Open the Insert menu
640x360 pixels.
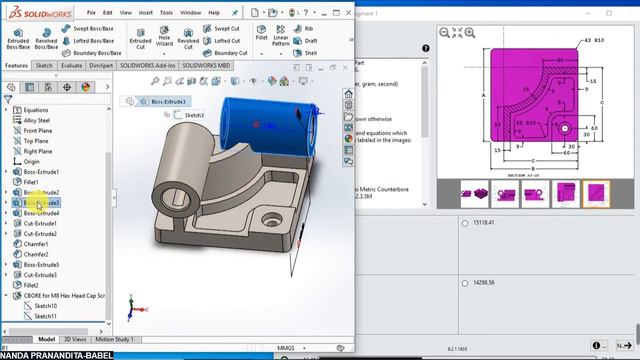point(145,13)
